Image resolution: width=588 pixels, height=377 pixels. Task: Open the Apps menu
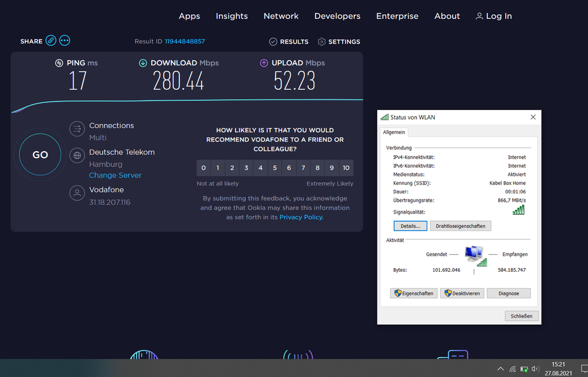[x=190, y=16]
